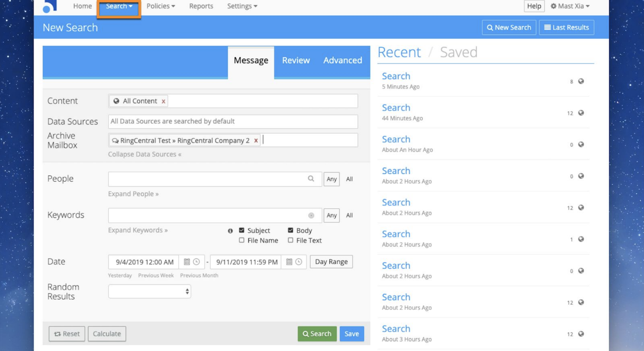Image resolution: width=644 pixels, height=351 pixels.
Task: Select Any for People matching
Action: pyautogui.click(x=331, y=179)
